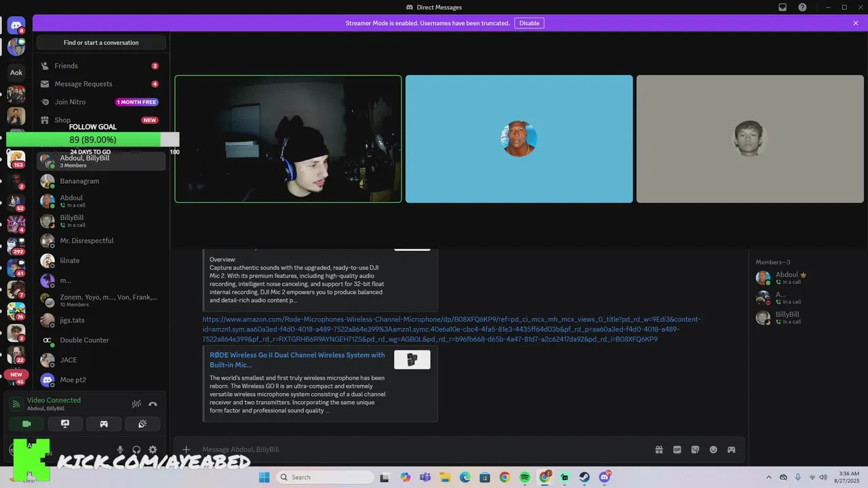Open lilnate direct message
The image size is (868, 488).
click(101, 261)
